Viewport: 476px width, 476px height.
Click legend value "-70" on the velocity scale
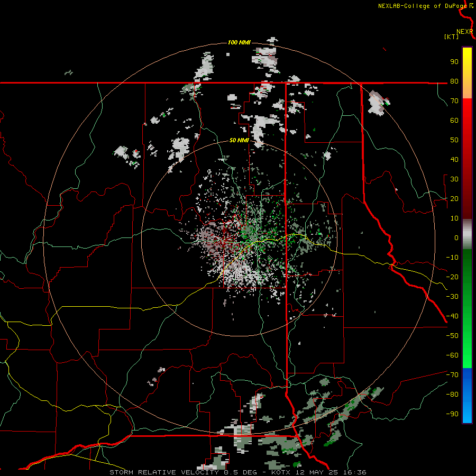tap(452, 375)
